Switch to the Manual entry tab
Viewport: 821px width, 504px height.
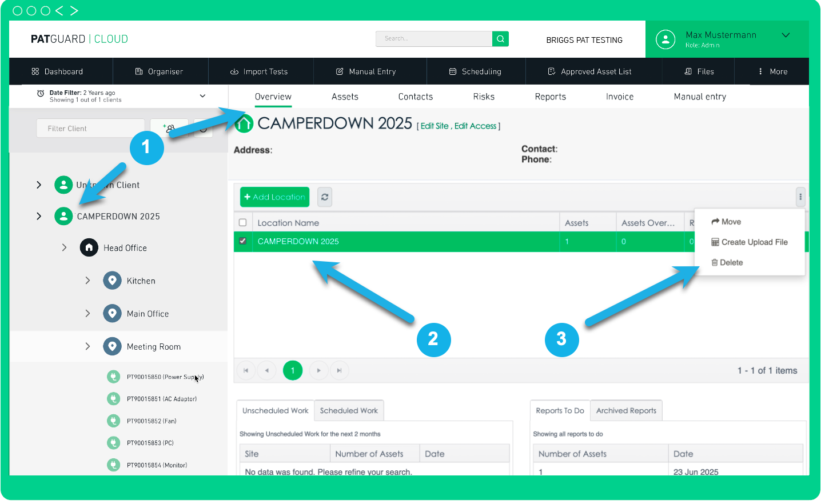coord(700,97)
